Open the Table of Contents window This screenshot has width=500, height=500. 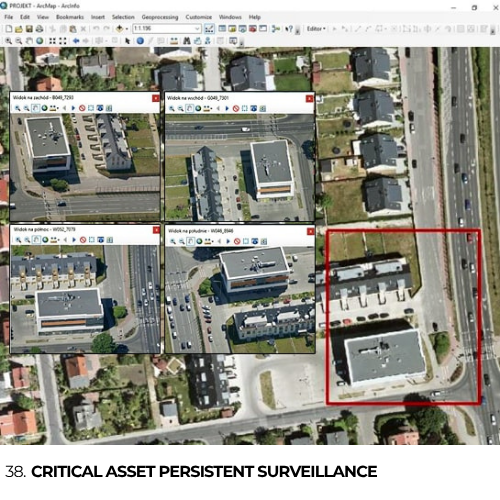click(x=222, y=29)
